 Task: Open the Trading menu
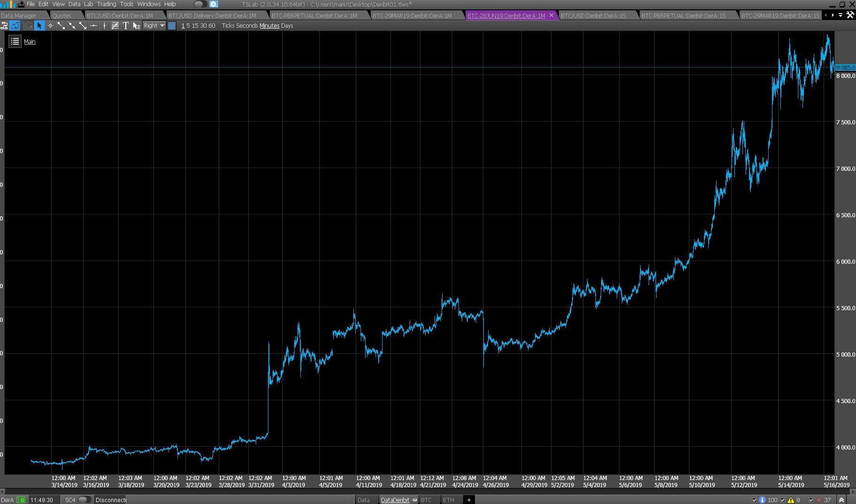coord(107,4)
